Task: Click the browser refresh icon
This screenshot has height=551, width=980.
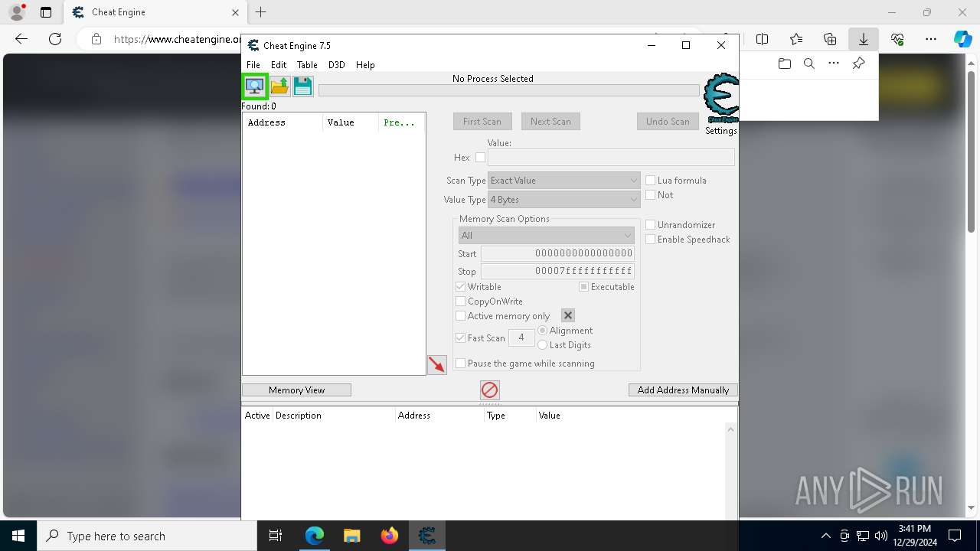Action: (55, 39)
